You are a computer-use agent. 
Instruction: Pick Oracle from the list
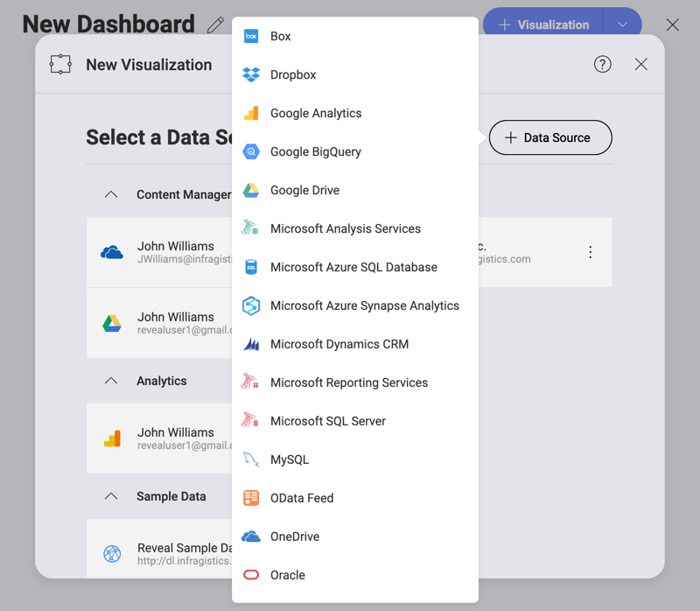(355, 575)
